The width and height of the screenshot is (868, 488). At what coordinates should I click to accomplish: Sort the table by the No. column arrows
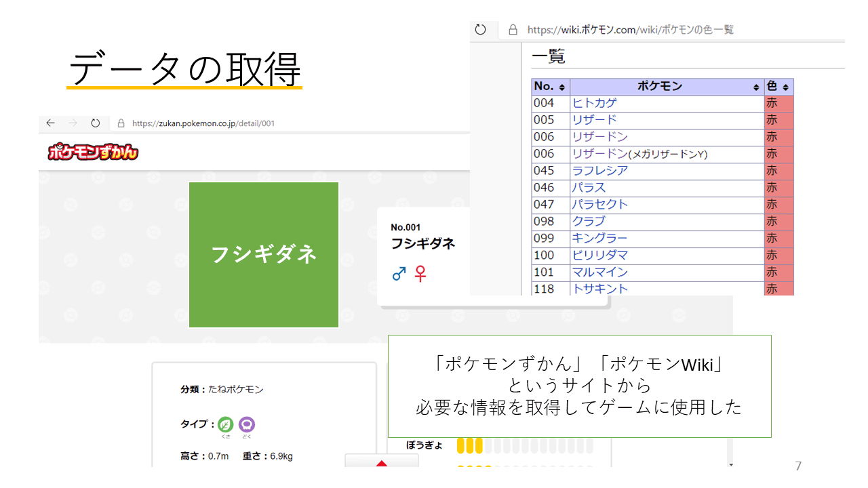tap(561, 87)
